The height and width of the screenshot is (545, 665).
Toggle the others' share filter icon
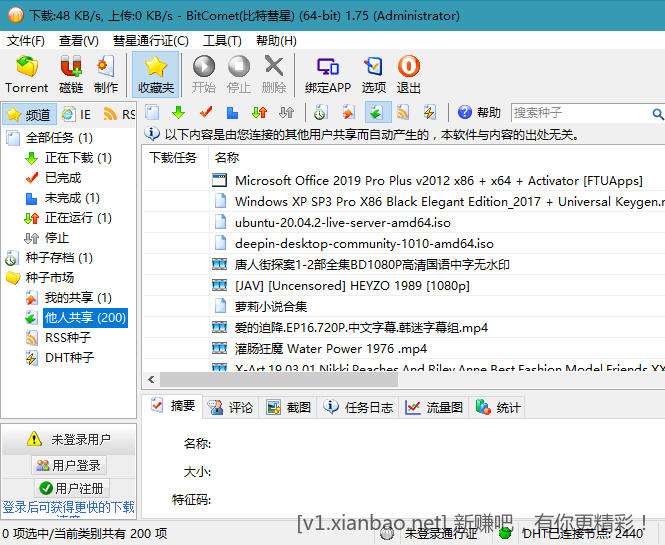click(x=376, y=113)
